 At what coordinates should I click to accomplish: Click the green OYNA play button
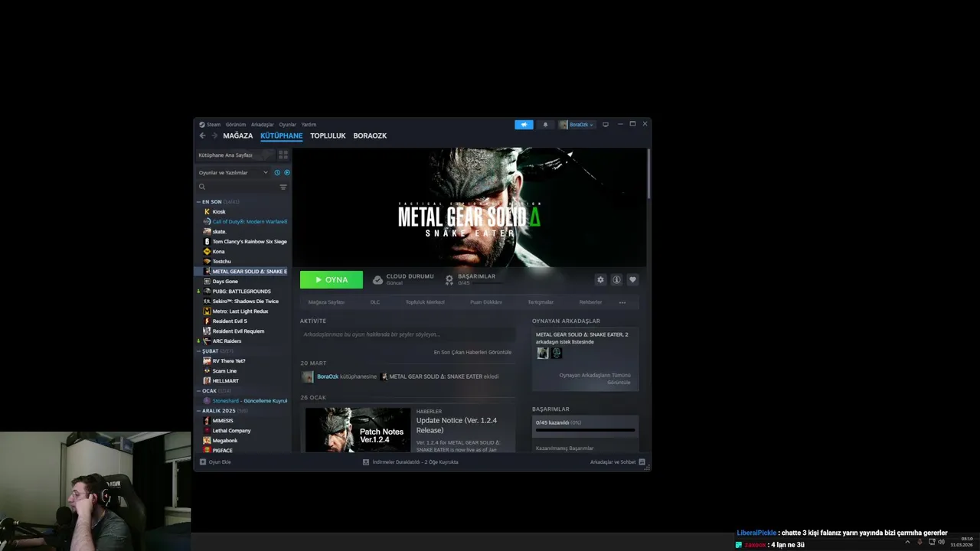[332, 280]
